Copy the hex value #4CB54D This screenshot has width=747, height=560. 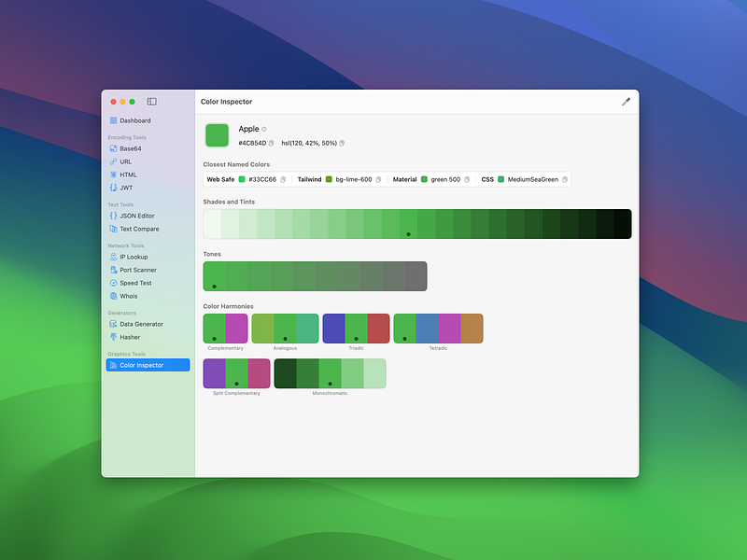pyautogui.click(x=271, y=143)
